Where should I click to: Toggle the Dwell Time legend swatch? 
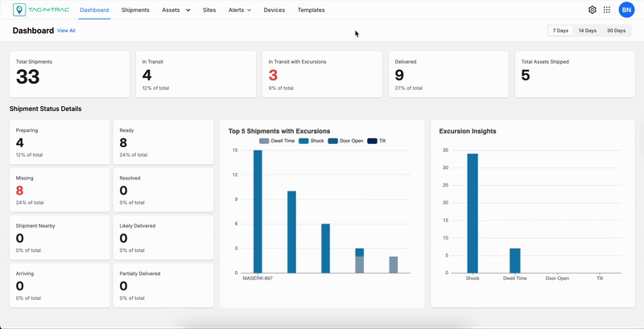click(264, 141)
